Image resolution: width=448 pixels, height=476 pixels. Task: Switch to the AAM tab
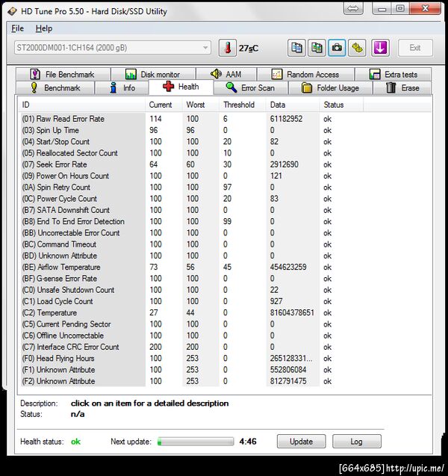pos(226,75)
